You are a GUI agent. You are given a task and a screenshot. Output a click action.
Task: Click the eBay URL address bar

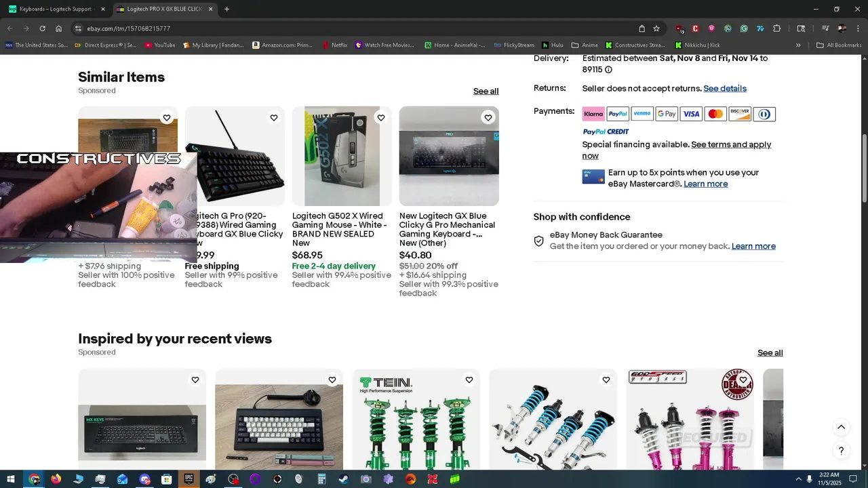coord(359,28)
